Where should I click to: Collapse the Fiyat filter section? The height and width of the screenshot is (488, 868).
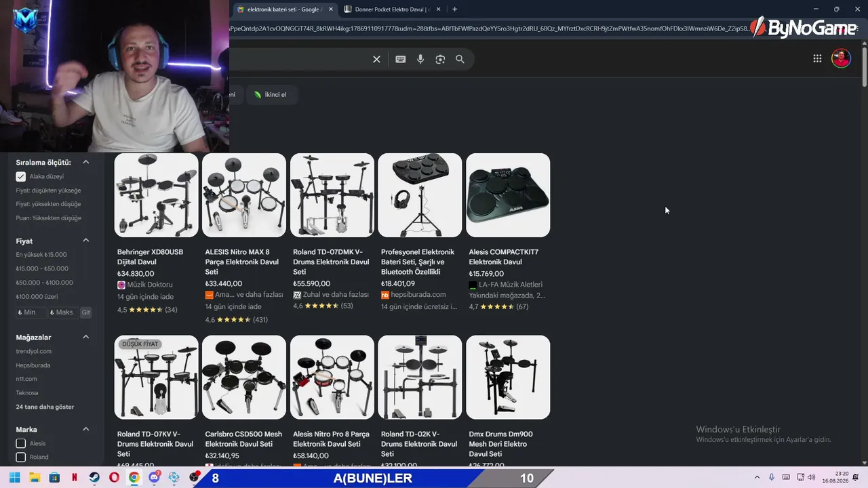[86, 241]
